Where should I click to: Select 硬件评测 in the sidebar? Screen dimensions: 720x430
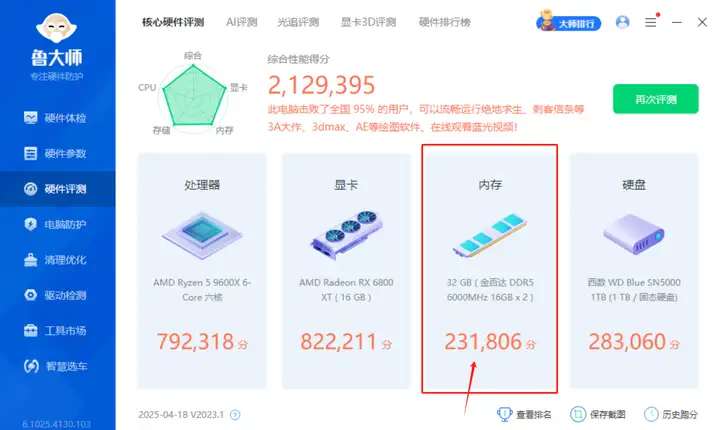pyautogui.click(x=55, y=189)
